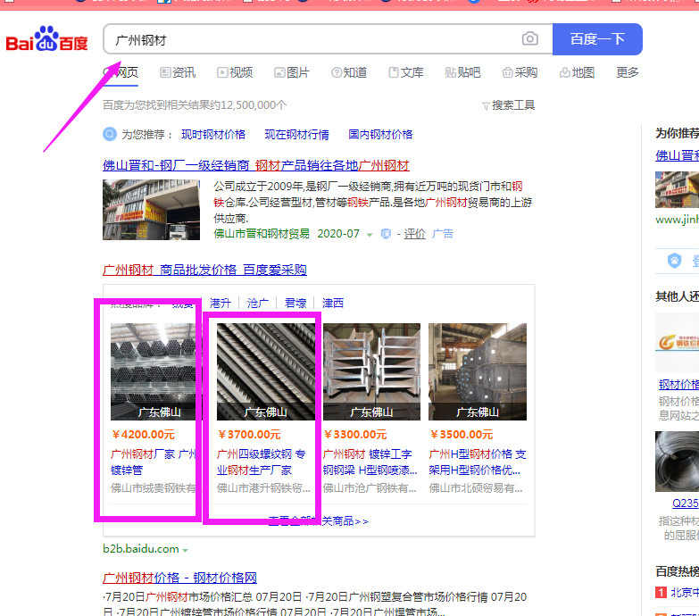Select the 君壕 brand filter

click(295, 304)
